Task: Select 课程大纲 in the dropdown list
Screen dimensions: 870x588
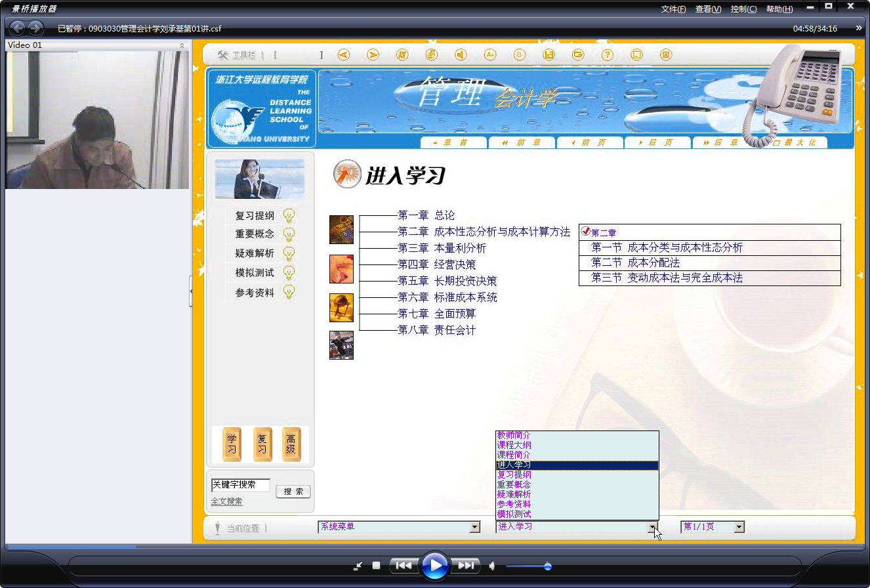Action: [x=577, y=445]
